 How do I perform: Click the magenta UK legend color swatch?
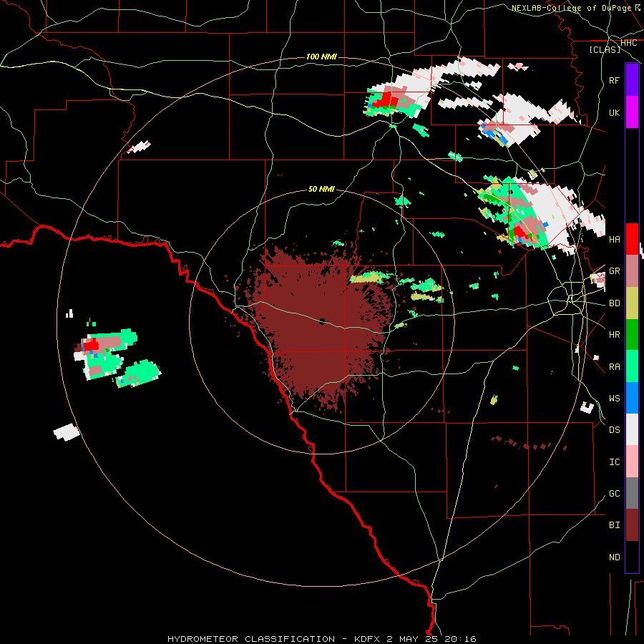click(632, 112)
